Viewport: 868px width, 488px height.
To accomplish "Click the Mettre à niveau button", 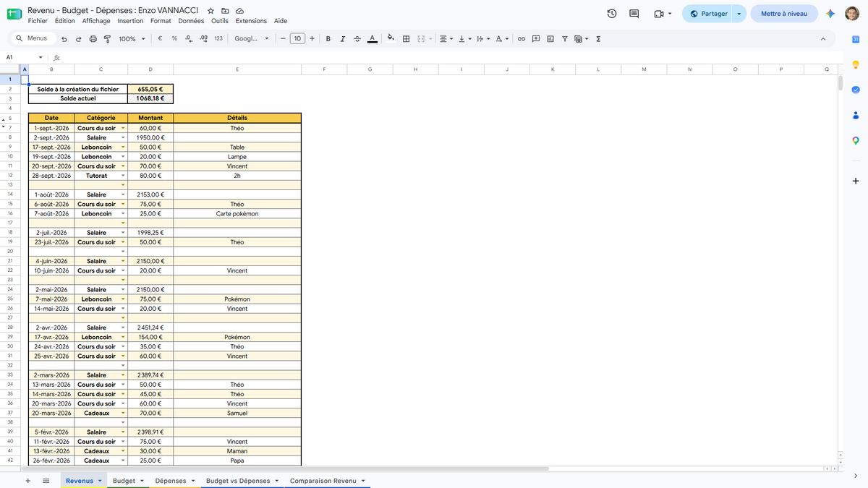I will tap(784, 14).
